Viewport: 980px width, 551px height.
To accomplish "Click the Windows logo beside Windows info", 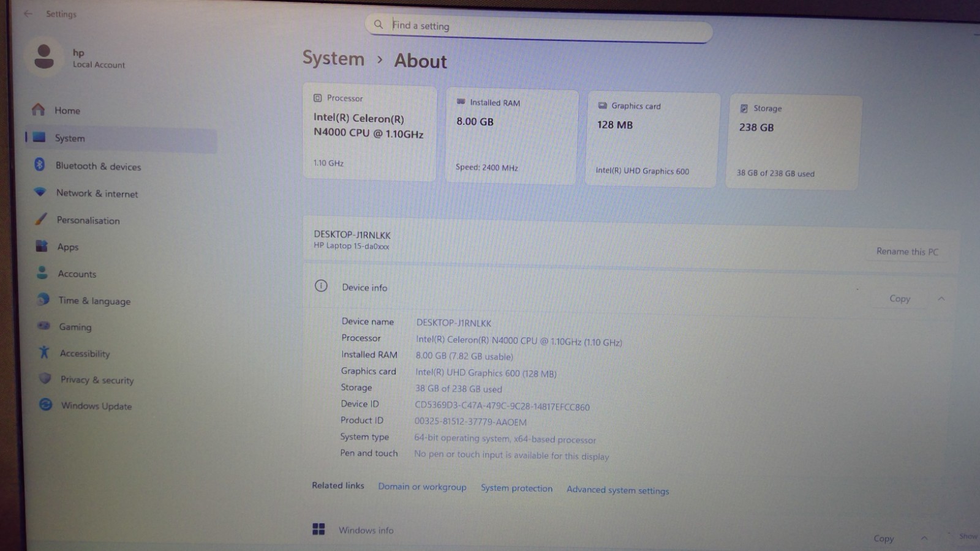I will (x=318, y=529).
